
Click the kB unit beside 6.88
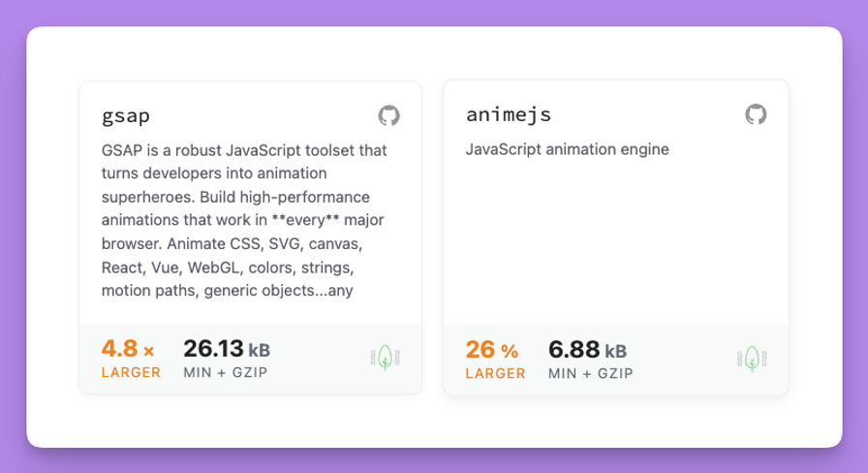click(616, 350)
